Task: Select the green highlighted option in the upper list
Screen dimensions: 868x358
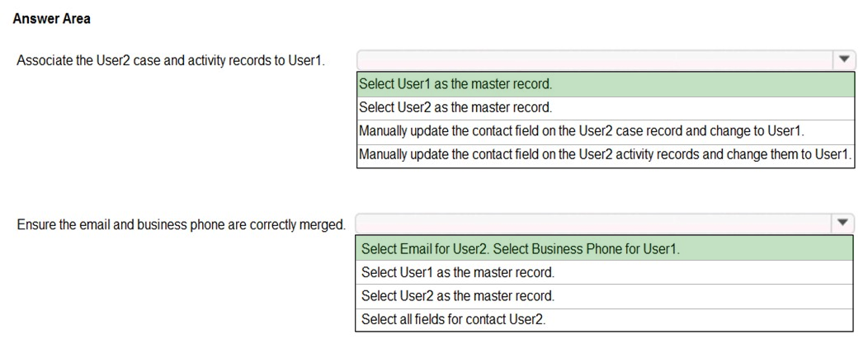Action: 606,84
